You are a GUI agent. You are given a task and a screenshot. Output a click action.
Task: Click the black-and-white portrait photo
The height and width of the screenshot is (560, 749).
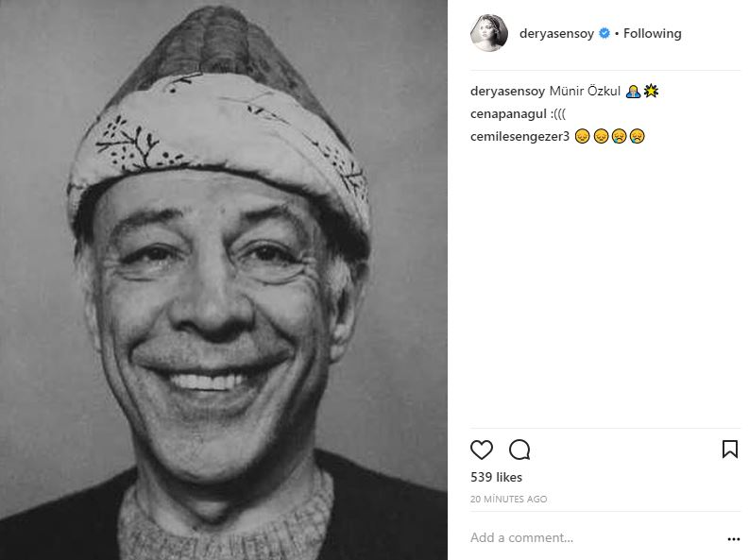point(224,280)
